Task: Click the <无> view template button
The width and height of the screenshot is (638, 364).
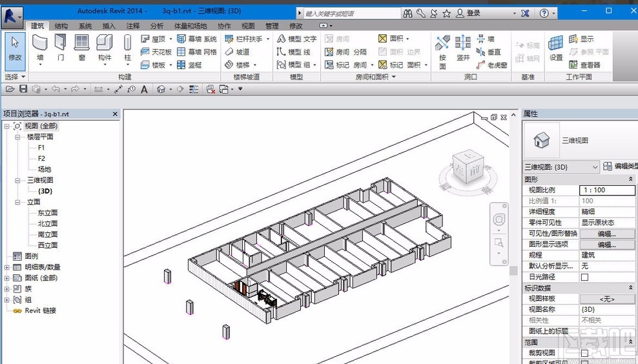Action: [x=606, y=299]
